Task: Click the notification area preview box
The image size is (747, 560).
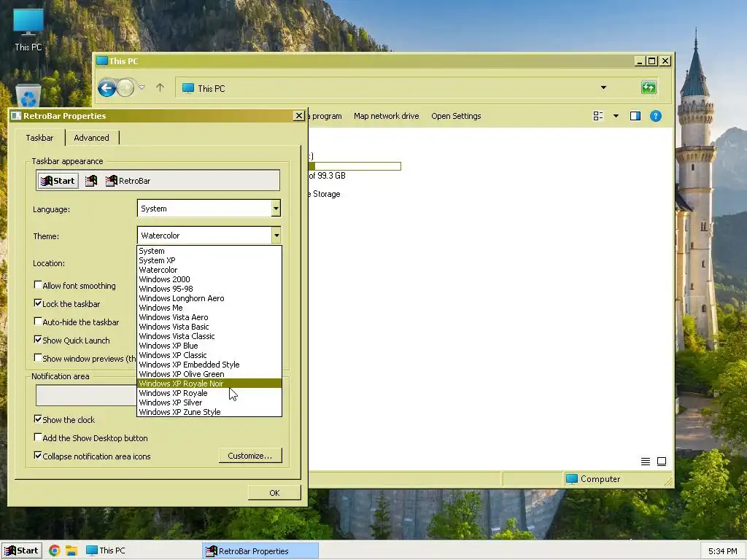Action: pos(86,395)
